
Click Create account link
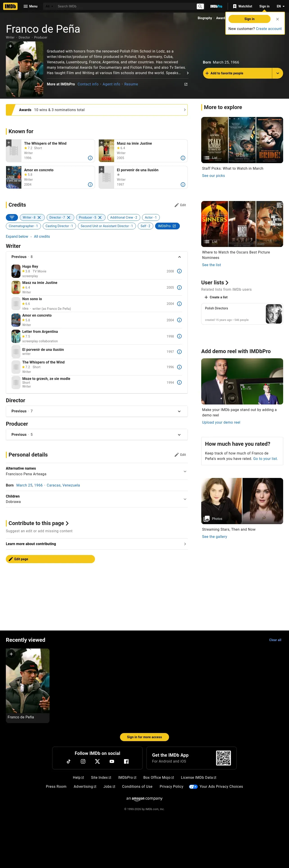pyautogui.click(x=269, y=29)
